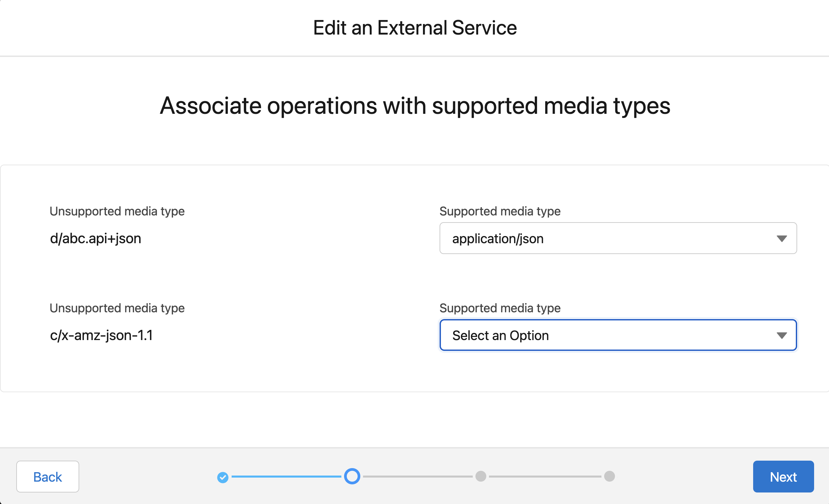Click the current open-circle progress step
The height and width of the screenshot is (504, 829).
(x=352, y=476)
